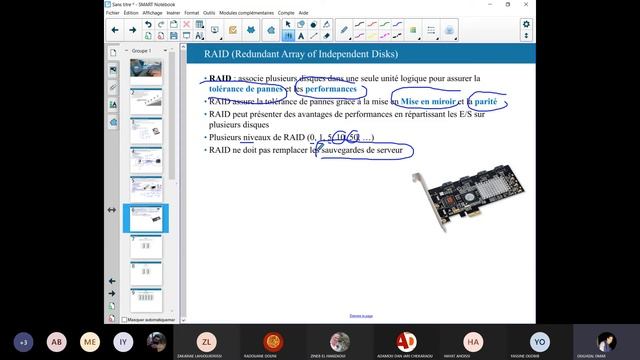Add a new page from the toolbar
640x360 pixels.
(x=148, y=36)
